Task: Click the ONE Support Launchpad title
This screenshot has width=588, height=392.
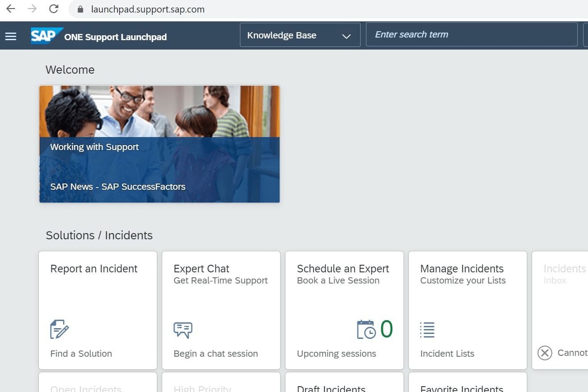Action: tap(115, 37)
